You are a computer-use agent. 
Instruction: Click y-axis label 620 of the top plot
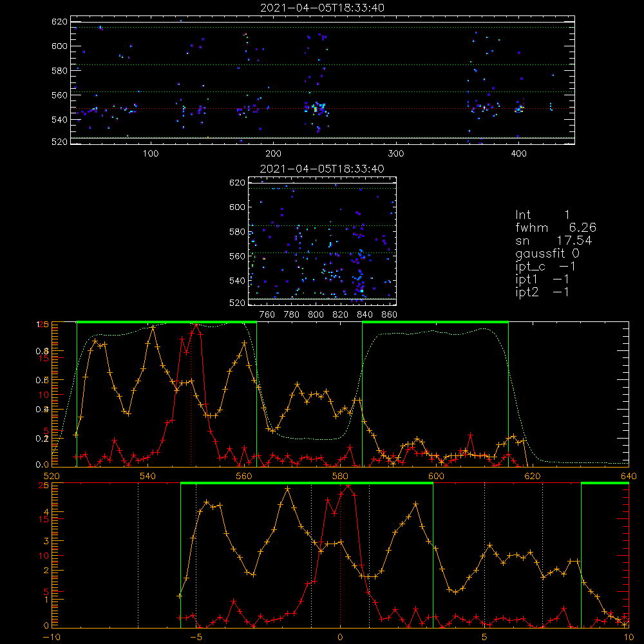coord(59,22)
